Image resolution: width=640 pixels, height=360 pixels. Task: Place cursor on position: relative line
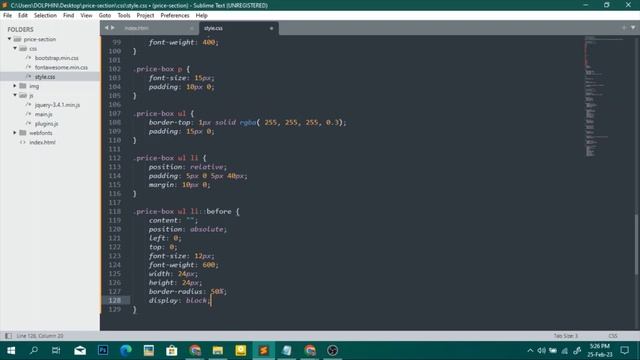click(x=187, y=167)
